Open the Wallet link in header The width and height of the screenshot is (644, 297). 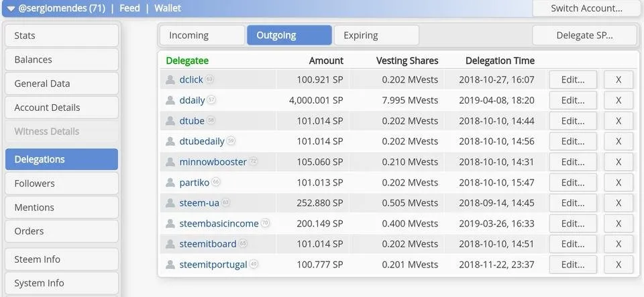coord(168,8)
